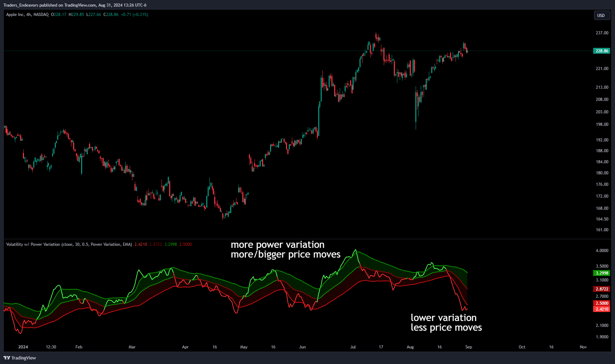
Task: Click the indicator value 2.4210 in legend
Action: coord(141,244)
